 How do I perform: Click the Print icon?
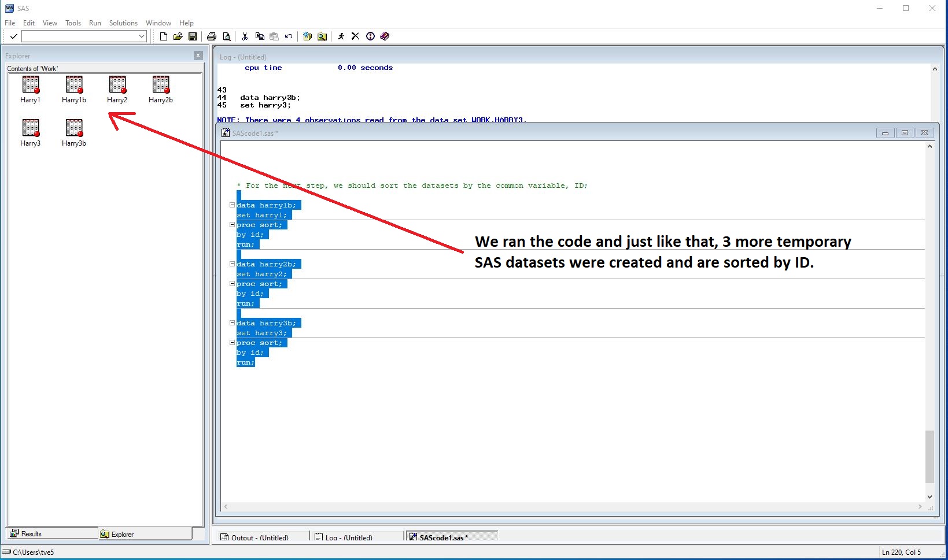212,36
